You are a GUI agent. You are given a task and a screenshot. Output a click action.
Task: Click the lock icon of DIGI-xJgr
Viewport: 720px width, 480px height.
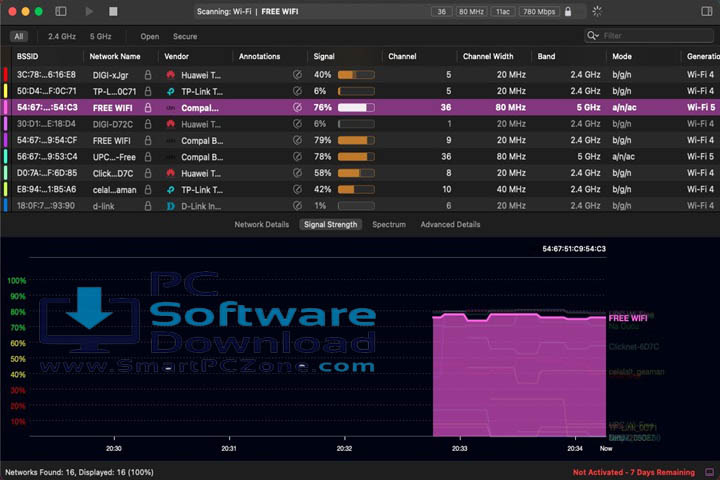pyautogui.click(x=148, y=74)
